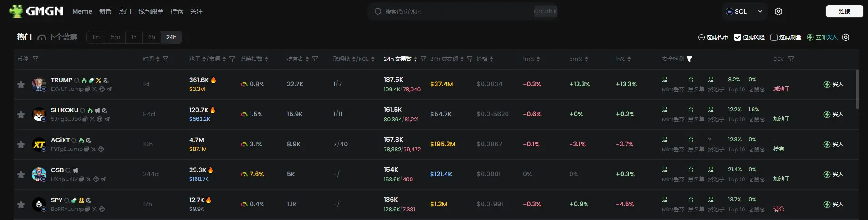Image resolution: width=868 pixels, height=220 pixels.
Task: Buy GSB with 买入 button
Action: pos(833,175)
